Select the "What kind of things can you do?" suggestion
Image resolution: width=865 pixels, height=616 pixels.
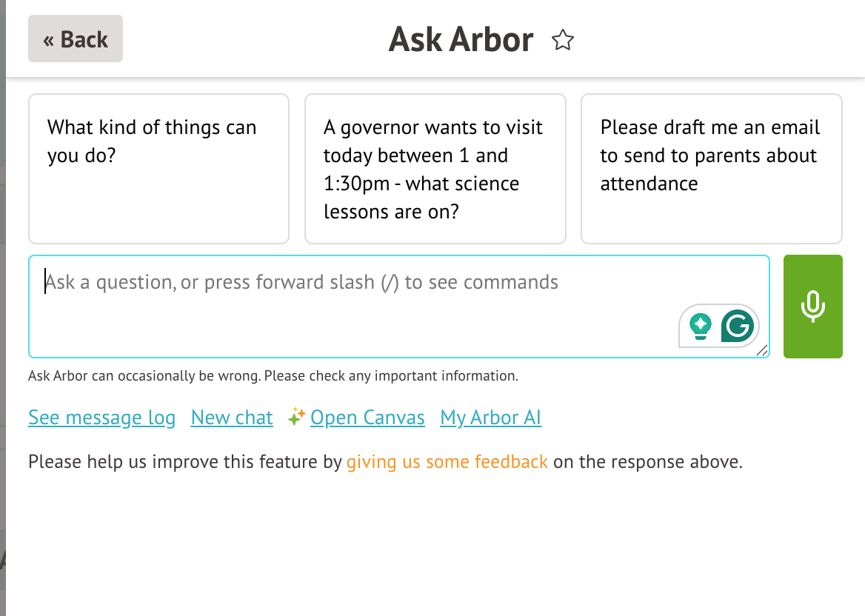[x=158, y=169]
